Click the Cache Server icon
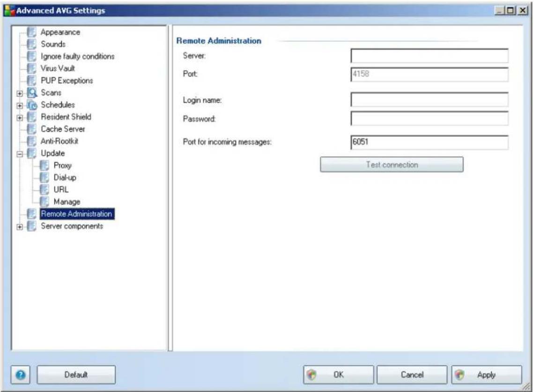The height and width of the screenshot is (392, 534). pyautogui.click(x=31, y=129)
